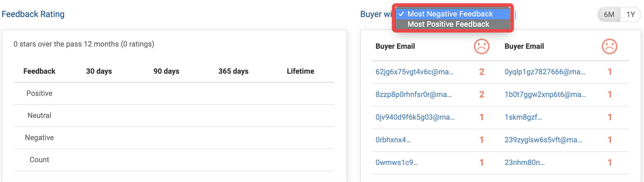Click the Lifetime column header
This screenshot has width=644, height=182.
pos(300,71)
